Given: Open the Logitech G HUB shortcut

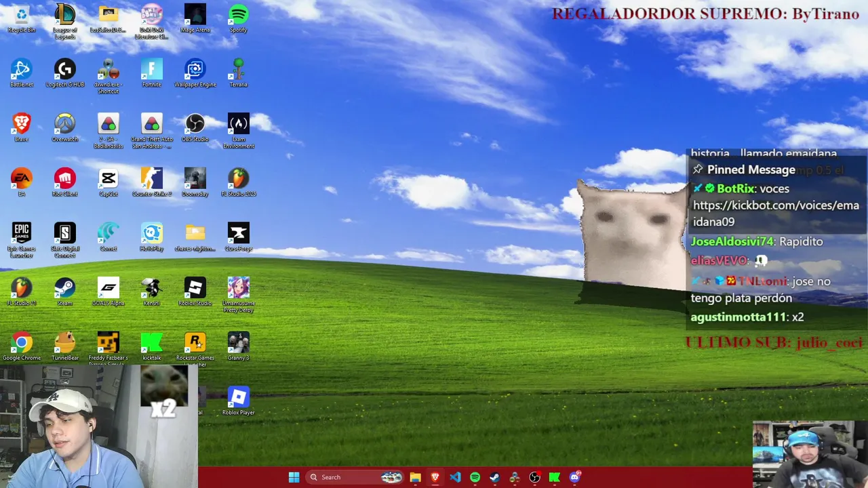Looking at the screenshot, I should tap(65, 73).
